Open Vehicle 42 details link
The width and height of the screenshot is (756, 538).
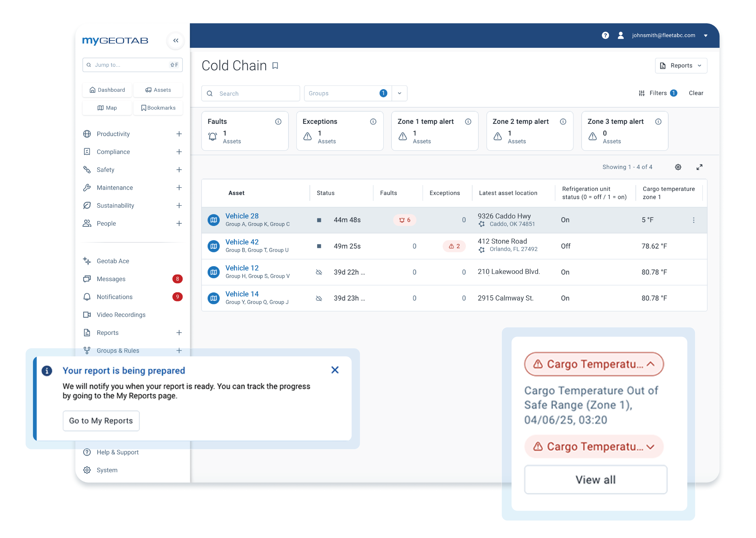tap(242, 242)
